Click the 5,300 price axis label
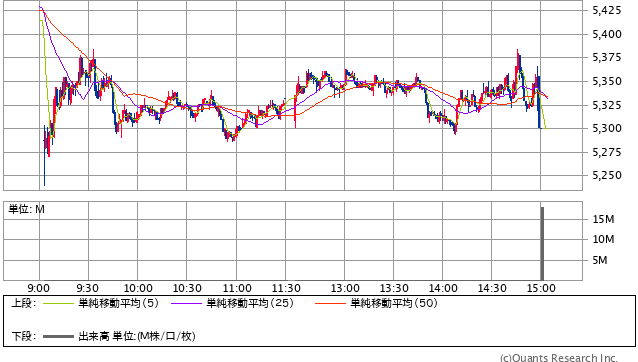 [607, 129]
